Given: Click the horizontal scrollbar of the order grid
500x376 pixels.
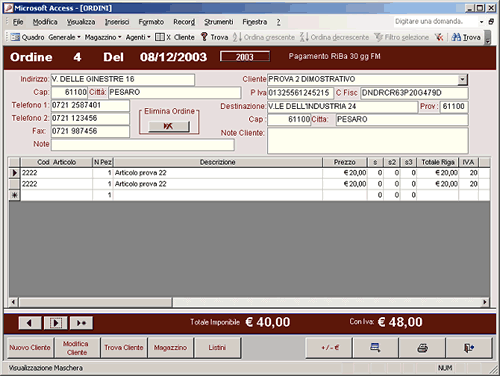Looking at the screenshot, I should 249,302.
